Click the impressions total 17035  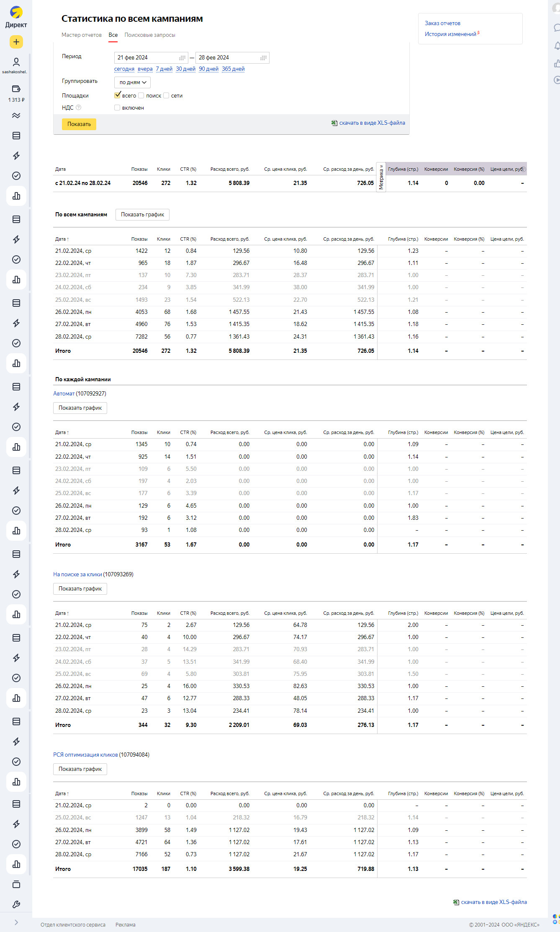point(140,869)
